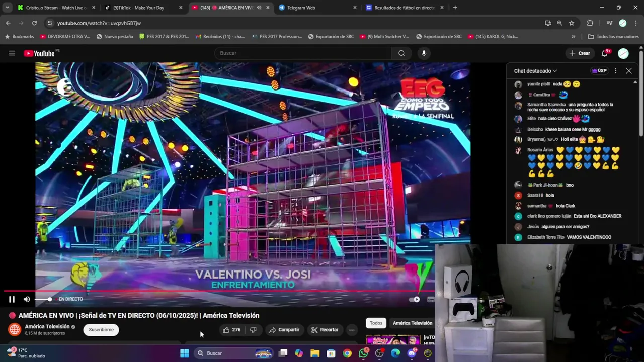Open the tab search dropdown arrow
Viewport: 644px width, 362px height.
click(x=7, y=8)
